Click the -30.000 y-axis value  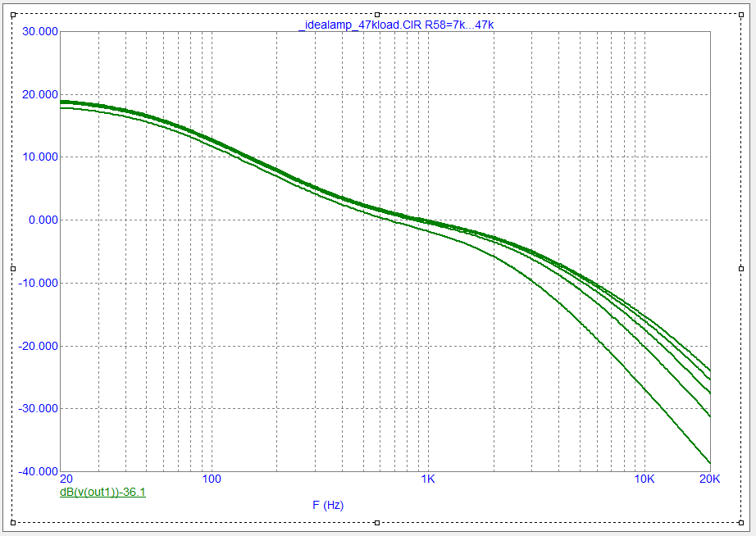pyautogui.click(x=38, y=409)
